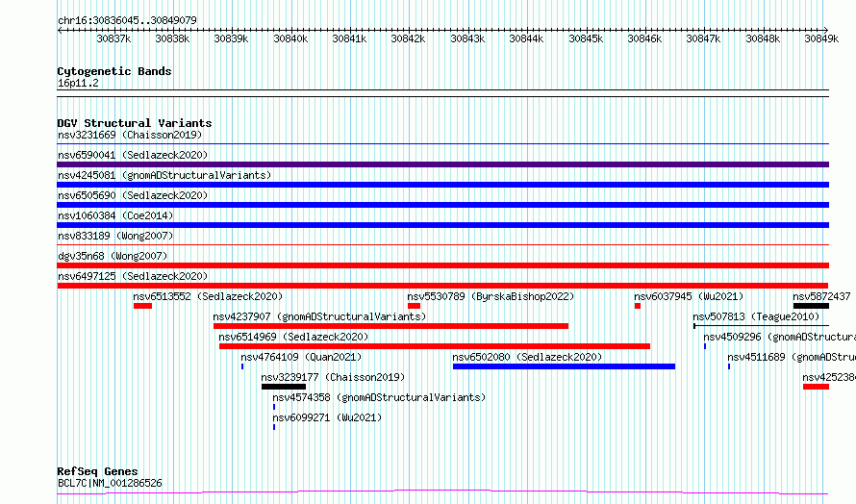Click the blue bar under nsv1060384

(442, 225)
